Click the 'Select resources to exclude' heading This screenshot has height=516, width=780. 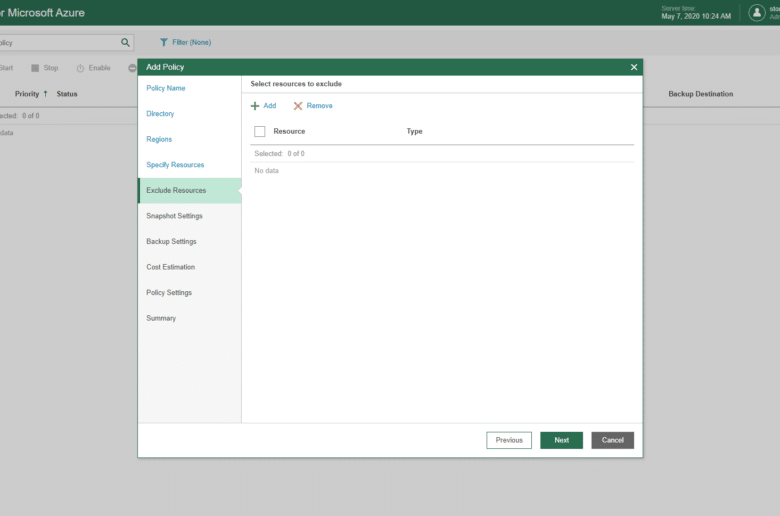[296, 84]
